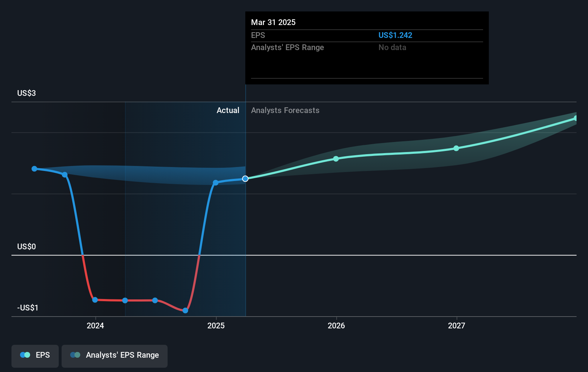
Task: Click the 2027 x-axis label
Action: (x=457, y=325)
